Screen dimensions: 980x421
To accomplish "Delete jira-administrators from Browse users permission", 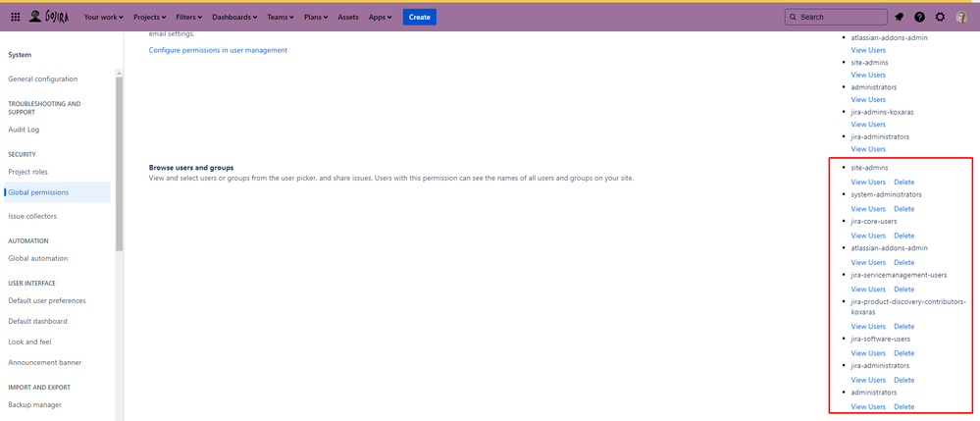I will click(x=903, y=381).
